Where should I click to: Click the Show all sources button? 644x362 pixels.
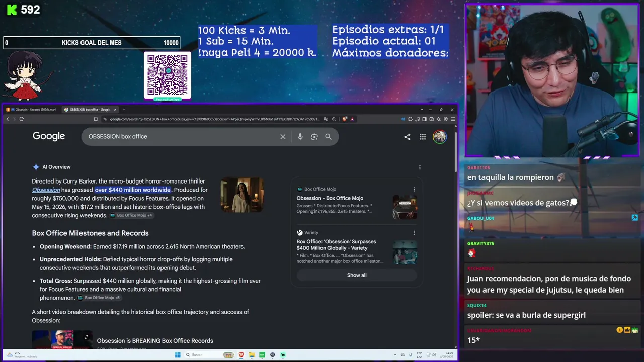coord(357,275)
